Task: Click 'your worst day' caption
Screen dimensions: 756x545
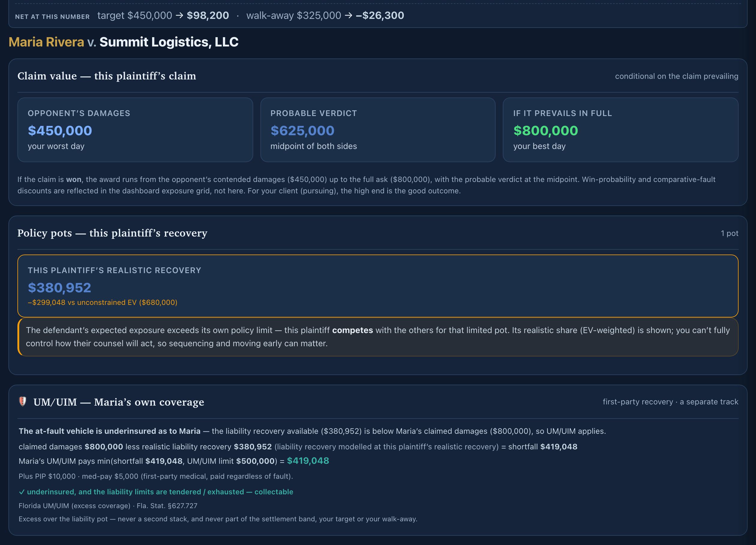Action: 56,146
